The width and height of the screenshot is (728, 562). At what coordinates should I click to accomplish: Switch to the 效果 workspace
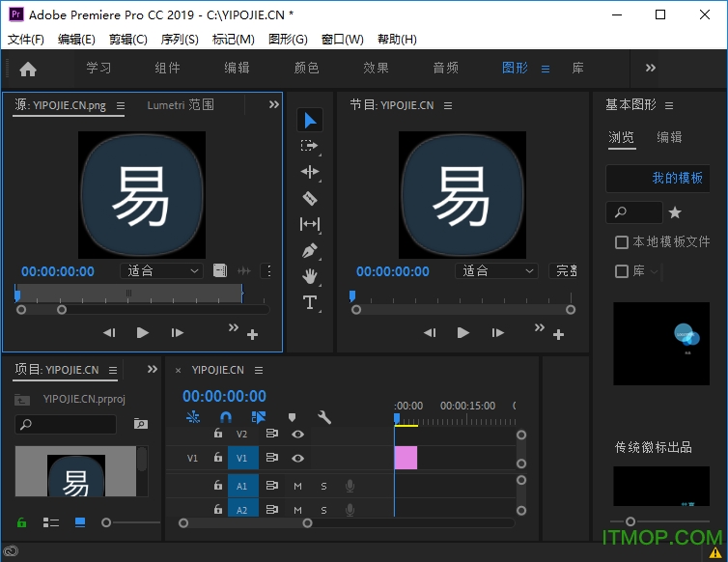click(377, 69)
